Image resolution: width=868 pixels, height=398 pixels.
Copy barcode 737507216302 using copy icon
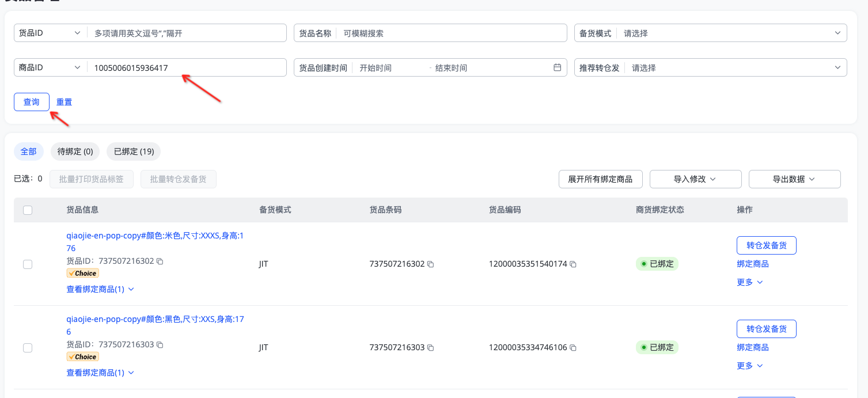pos(430,264)
